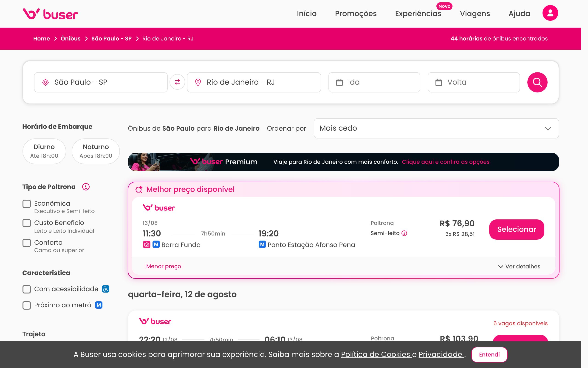Image resolution: width=588 pixels, height=368 pixels.
Task: Go to Início in the top navigation
Action: coord(307,14)
